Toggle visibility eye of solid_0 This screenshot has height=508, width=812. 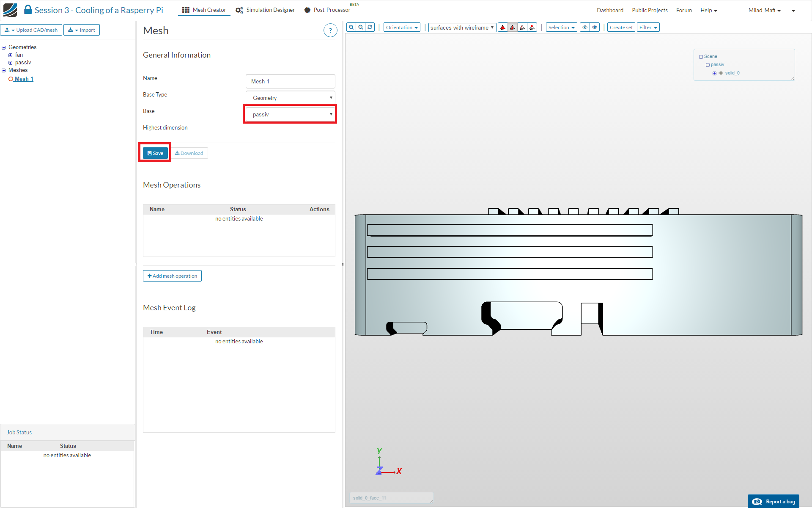coord(721,73)
